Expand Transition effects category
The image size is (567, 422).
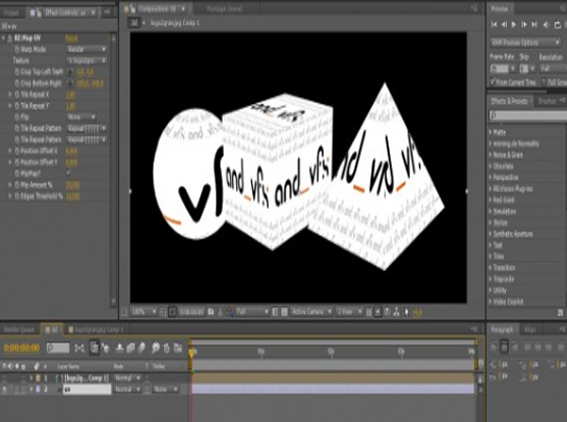[491, 268]
